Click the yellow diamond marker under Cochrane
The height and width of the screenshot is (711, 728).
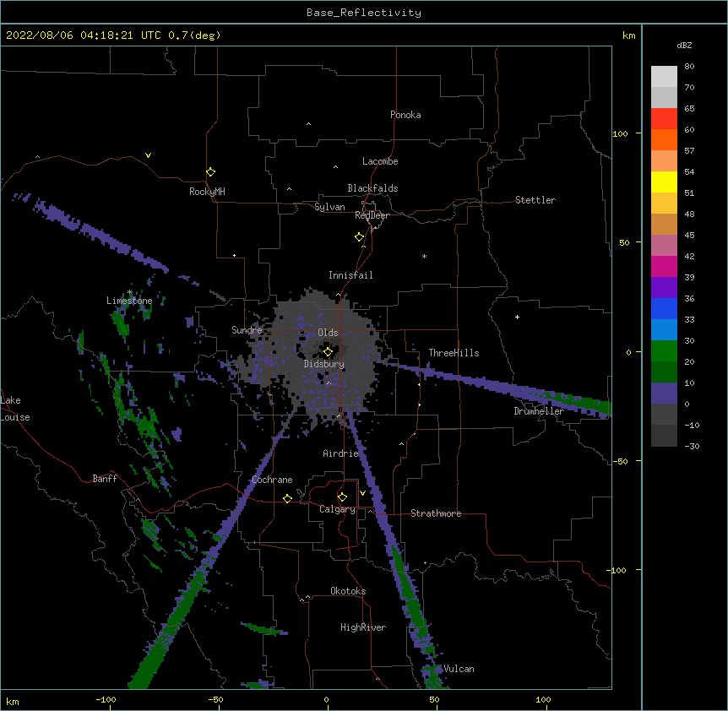(287, 498)
